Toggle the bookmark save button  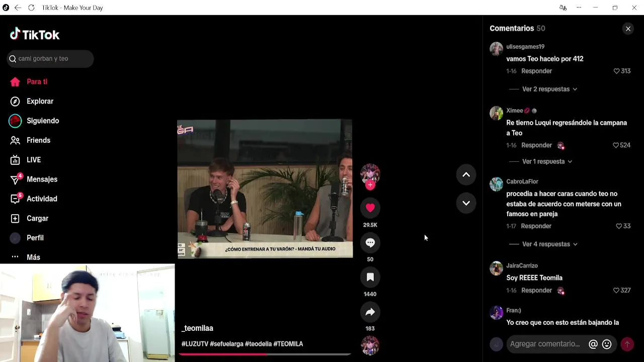pyautogui.click(x=370, y=277)
